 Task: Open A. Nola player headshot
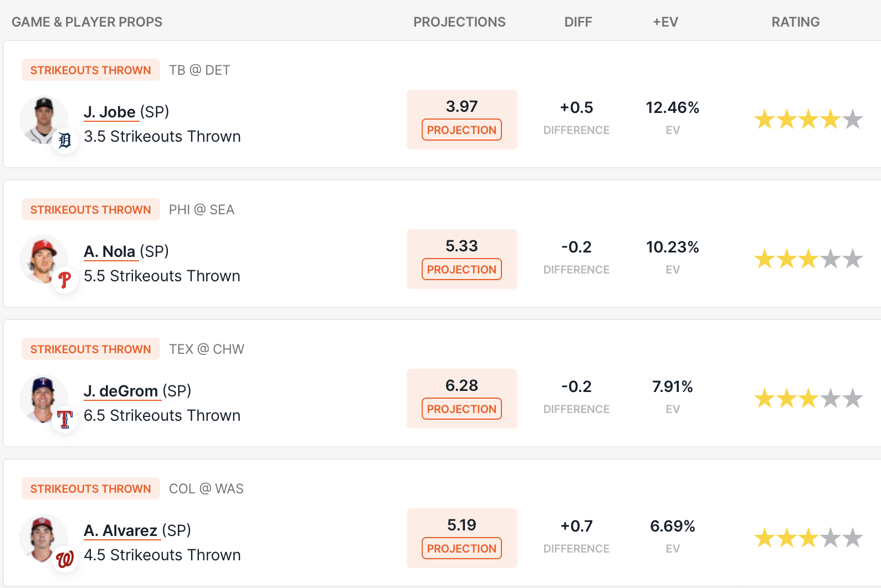click(x=43, y=260)
